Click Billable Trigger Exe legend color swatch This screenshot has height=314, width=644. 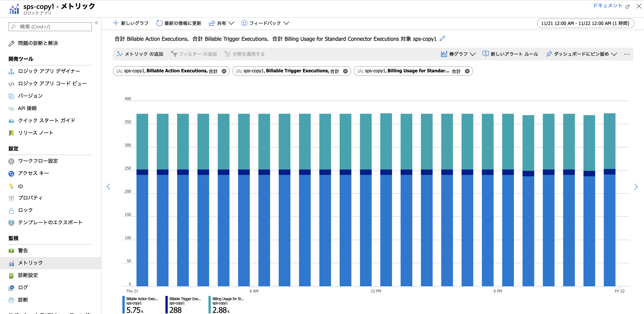coord(167,305)
